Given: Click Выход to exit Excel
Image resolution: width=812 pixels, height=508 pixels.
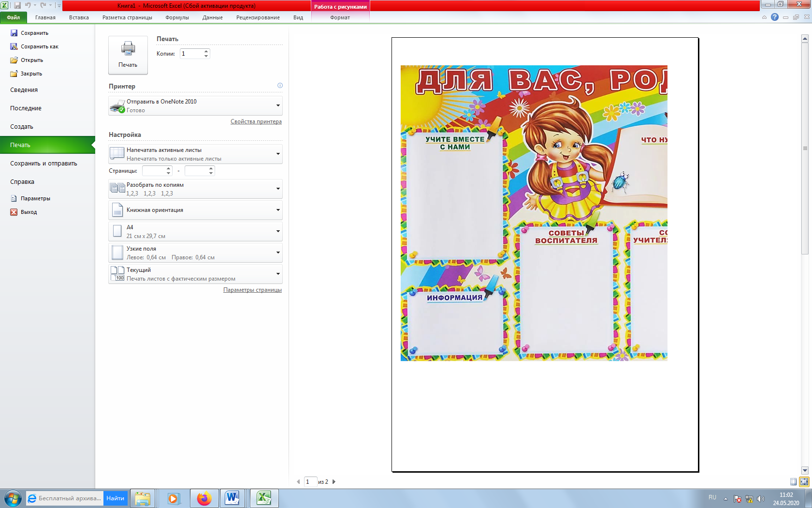Looking at the screenshot, I should click(x=24, y=212).
